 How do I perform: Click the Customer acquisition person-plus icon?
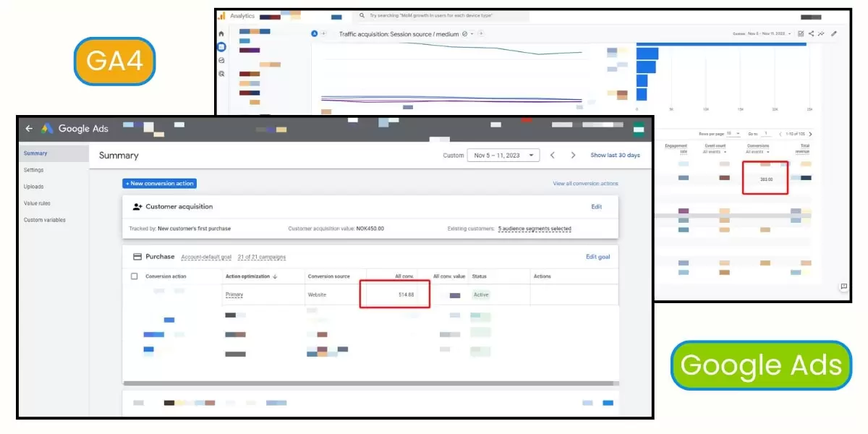click(137, 207)
